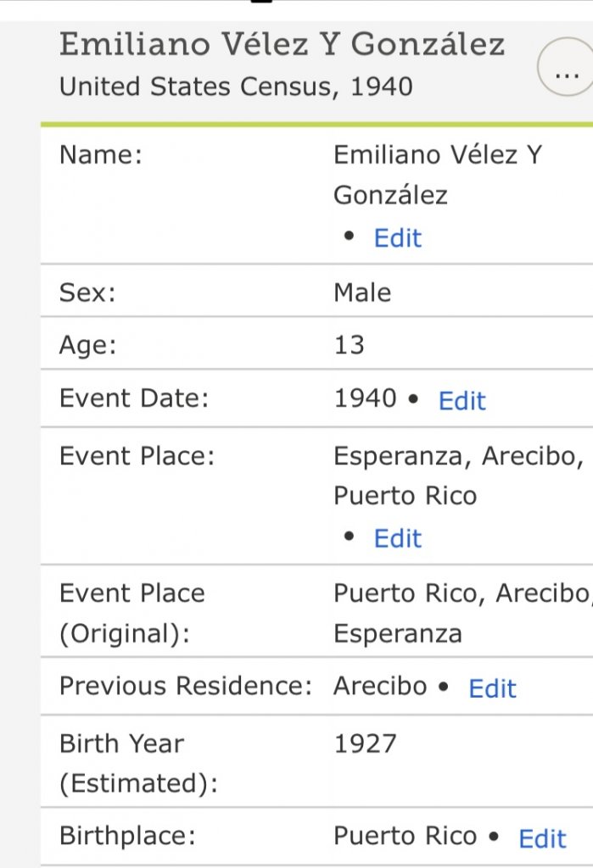The height and width of the screenshot is (868, 593).
Task: Click the United States Census, 1940 subtitle
Action: [x=236, y=86]
